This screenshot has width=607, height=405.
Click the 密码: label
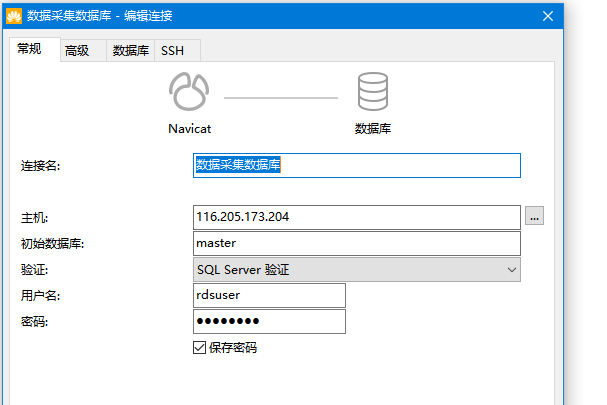[34, 322]
